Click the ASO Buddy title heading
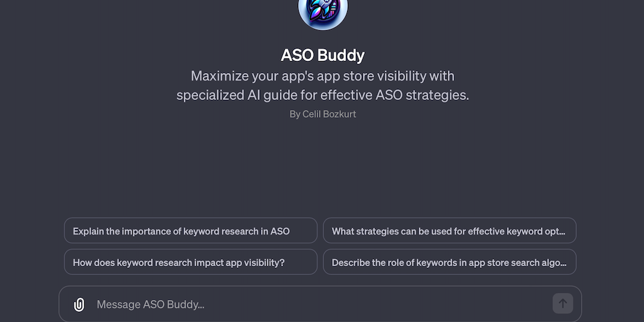Screen dimensions: 644x322 (x=323, y=55)
